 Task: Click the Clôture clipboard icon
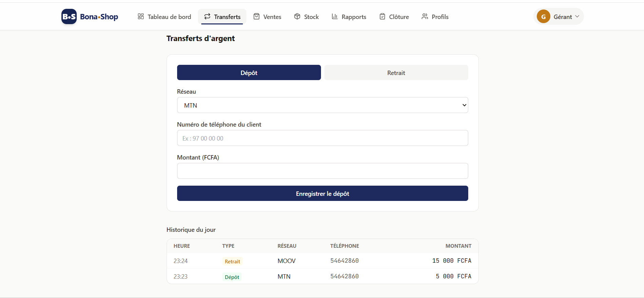click(x=382, y=17)
